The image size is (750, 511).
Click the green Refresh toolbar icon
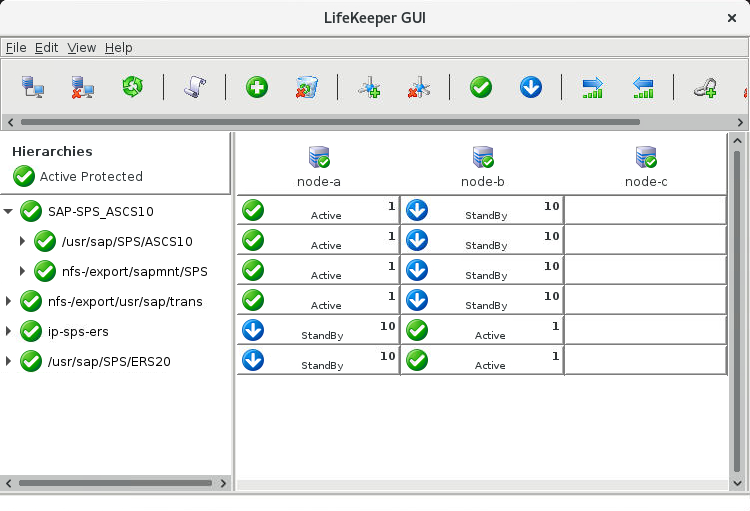[132, 87]
